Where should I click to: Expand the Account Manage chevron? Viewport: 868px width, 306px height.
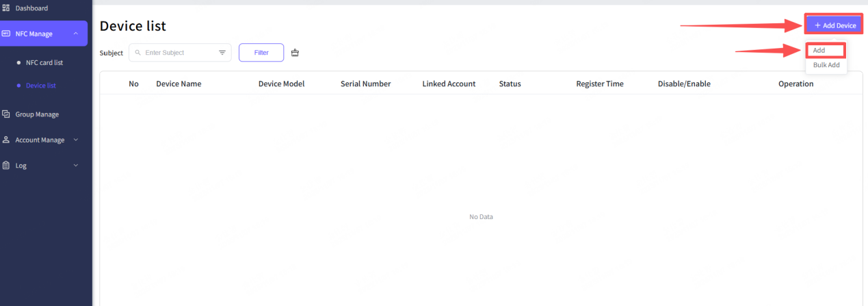(75, 140)
